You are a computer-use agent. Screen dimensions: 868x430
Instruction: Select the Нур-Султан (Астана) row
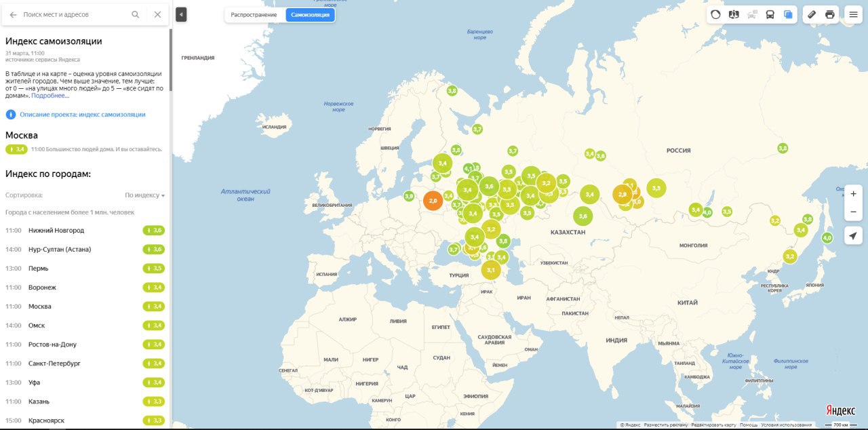coord(85,250)
